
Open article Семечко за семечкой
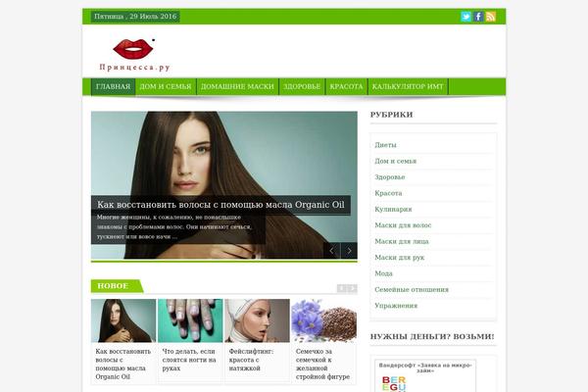322,364
